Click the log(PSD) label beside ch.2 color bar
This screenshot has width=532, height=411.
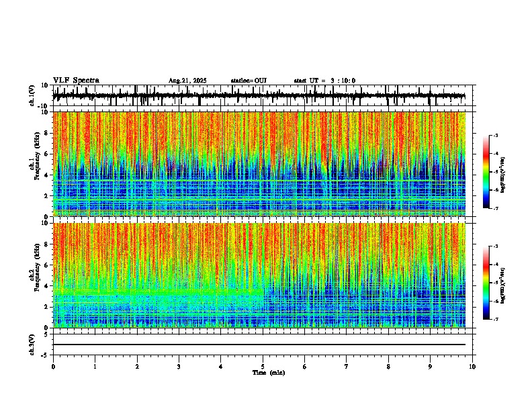pos(502,285)
